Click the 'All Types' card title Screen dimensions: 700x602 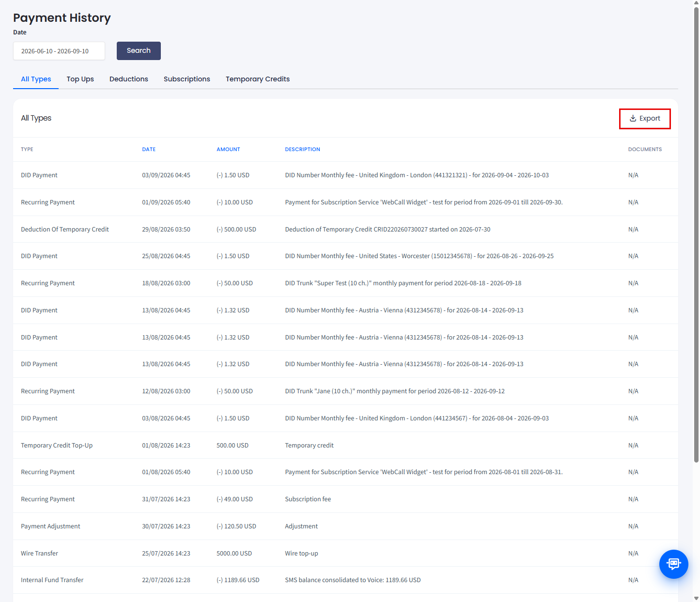tap(36, 118)
